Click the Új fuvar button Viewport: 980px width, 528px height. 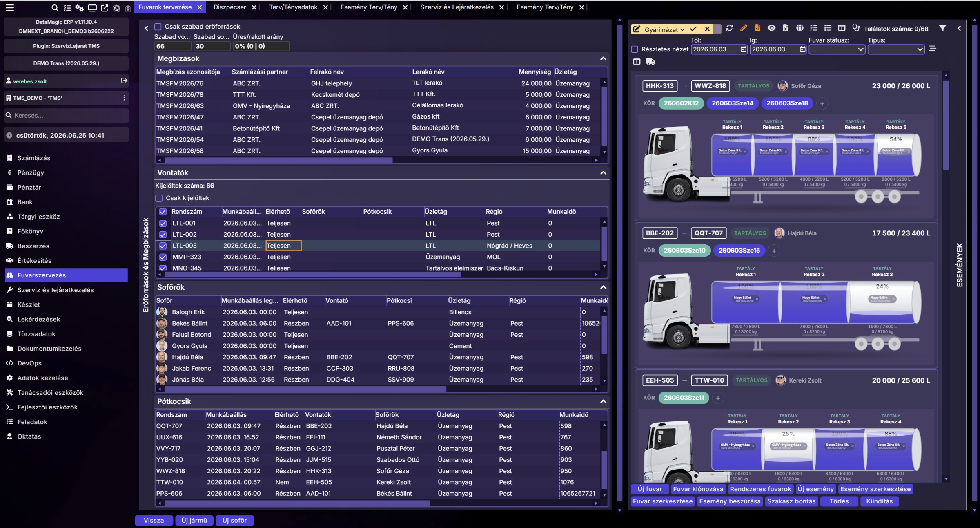[x=650, y=489]
